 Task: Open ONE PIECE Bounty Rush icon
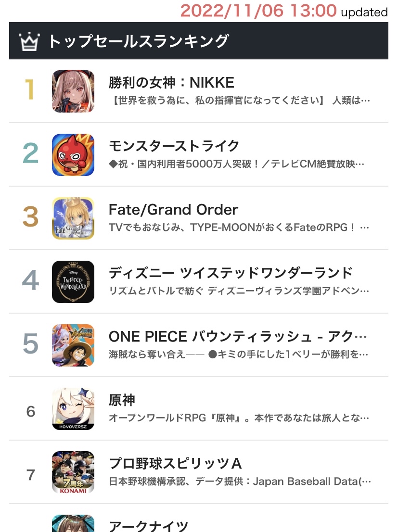pyautogui.click(x=73, y=345)
